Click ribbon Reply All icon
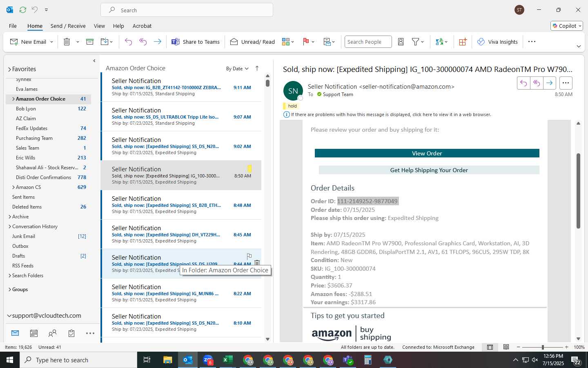Viewport: 588px width, 368px height. 143,42
